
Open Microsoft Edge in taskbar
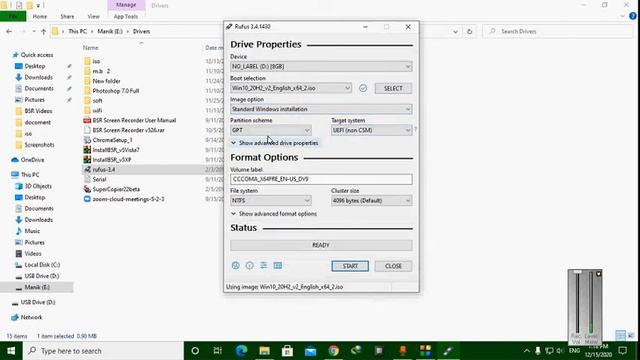point(242,351)
